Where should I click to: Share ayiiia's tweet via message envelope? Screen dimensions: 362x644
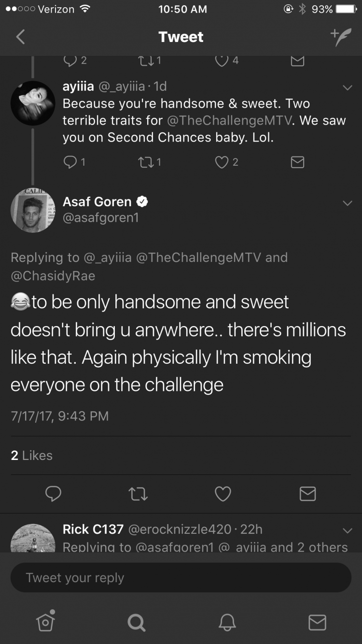(298, 162)
